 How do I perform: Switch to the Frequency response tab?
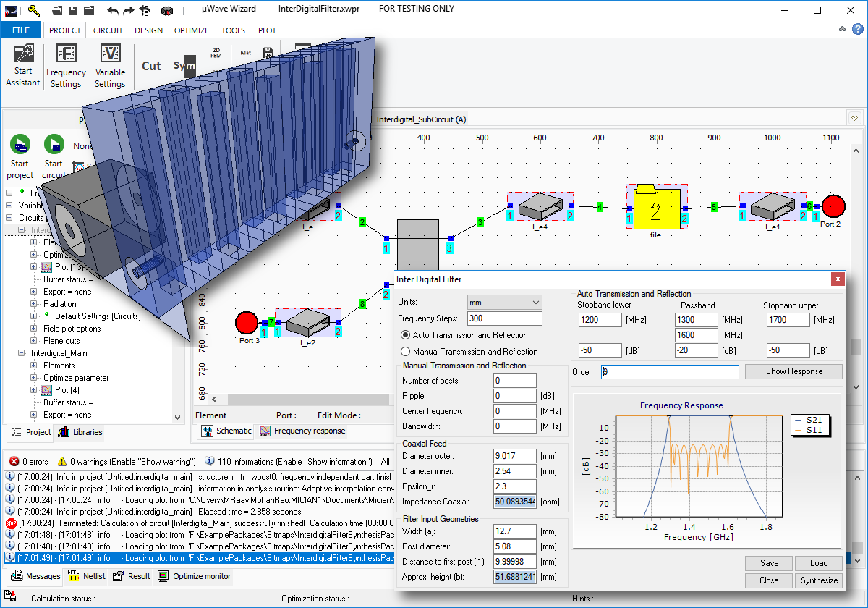302,431
